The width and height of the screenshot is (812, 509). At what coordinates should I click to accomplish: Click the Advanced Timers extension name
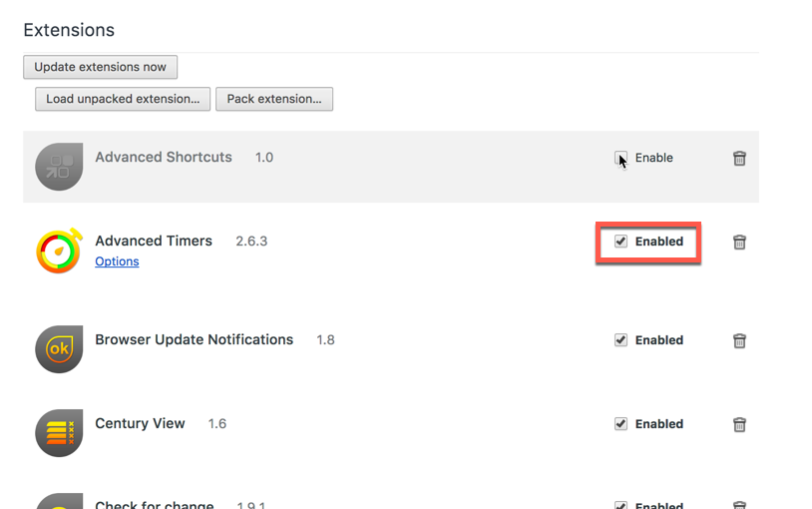tap(154, 241)
